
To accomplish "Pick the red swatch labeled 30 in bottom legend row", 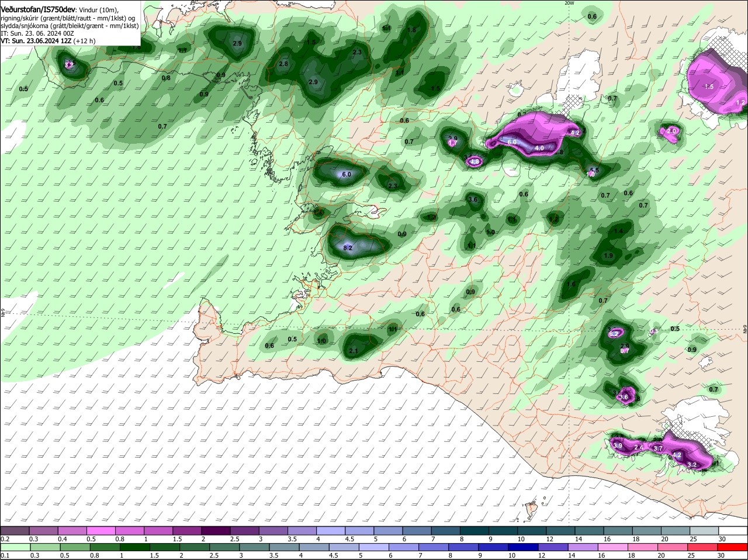I will click(x=733, y=547).
